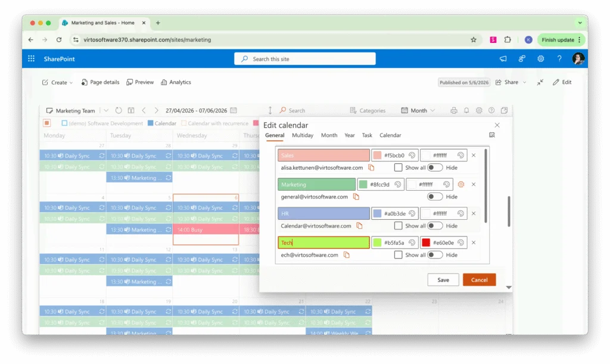The width and height of the screenshot is (610, 364).
Task: Go to the previous calendar period
Action: click(x=144, y=110)
